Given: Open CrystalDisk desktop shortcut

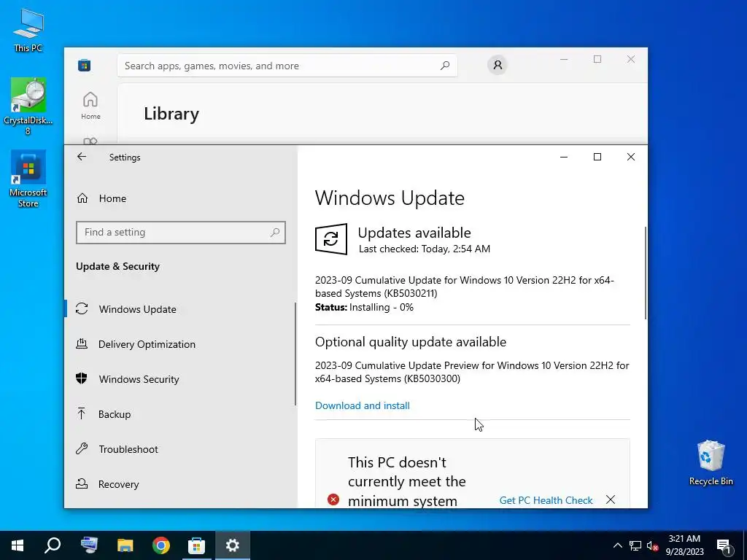Looking at the screenshot, I should tap(28, 106).
